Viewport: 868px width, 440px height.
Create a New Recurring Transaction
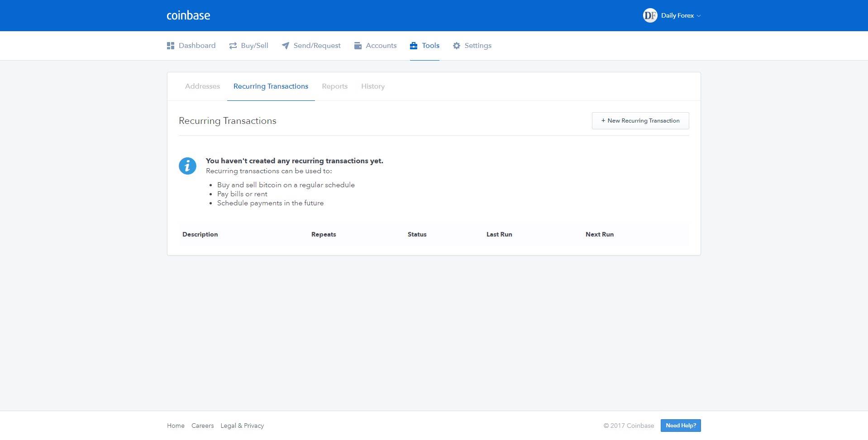(x=640, y=121)
